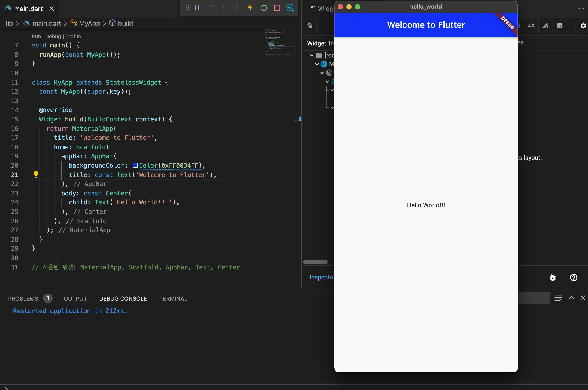Click the Debug codelens above main

[53, 37]
